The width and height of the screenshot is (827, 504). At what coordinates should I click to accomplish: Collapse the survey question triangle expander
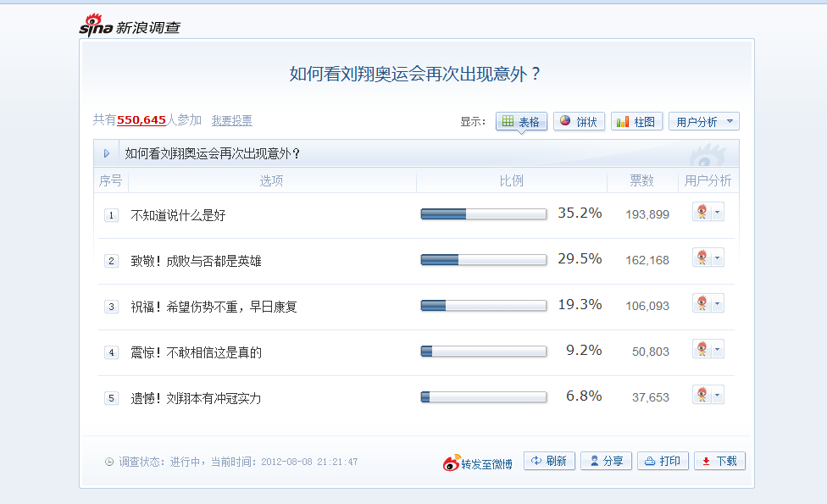coord(107,153)
